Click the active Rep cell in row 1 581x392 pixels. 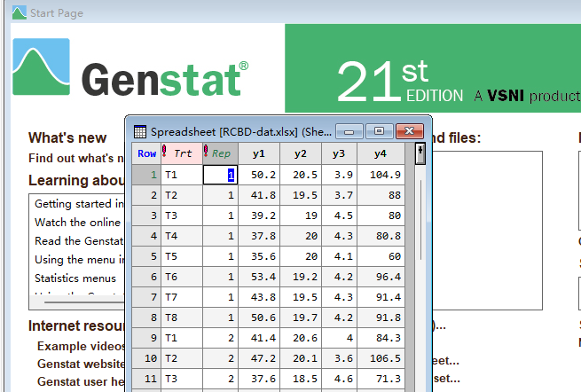pos(220,175)
